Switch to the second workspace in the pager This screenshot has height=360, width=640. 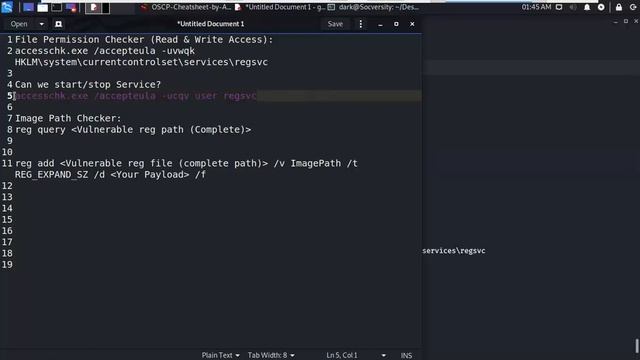(106, 7)
